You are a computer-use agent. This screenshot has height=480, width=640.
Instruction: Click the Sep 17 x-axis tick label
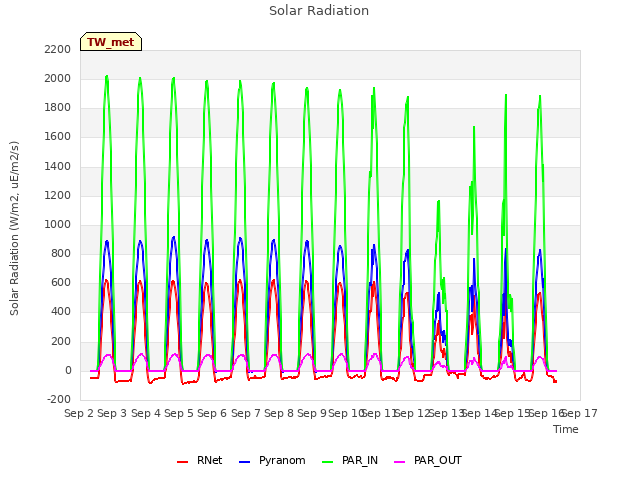pyautogui.click(x=580, y=413)
